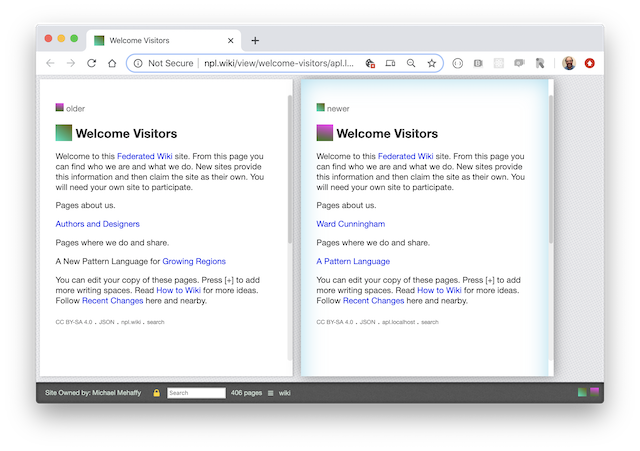Open Federated Wiki link in older page
Image resolution: width=640 pixels, height=451 pixels.
click(x=144, y=156)
